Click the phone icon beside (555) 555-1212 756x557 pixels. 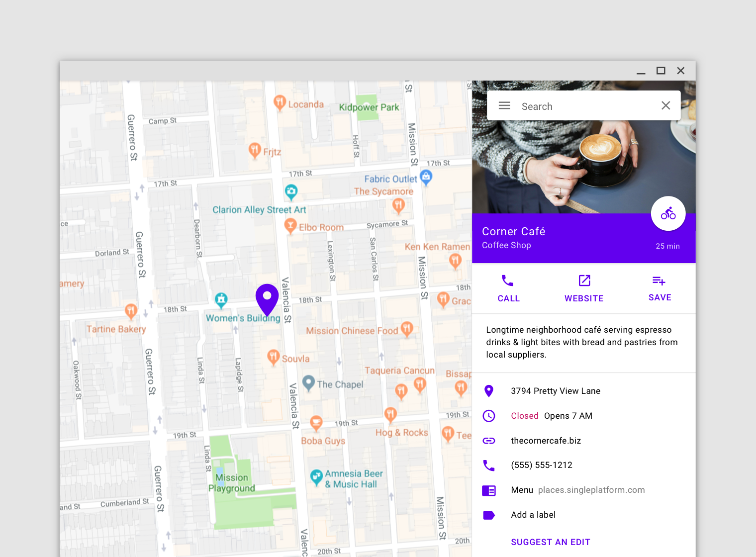tap(489, 465)
